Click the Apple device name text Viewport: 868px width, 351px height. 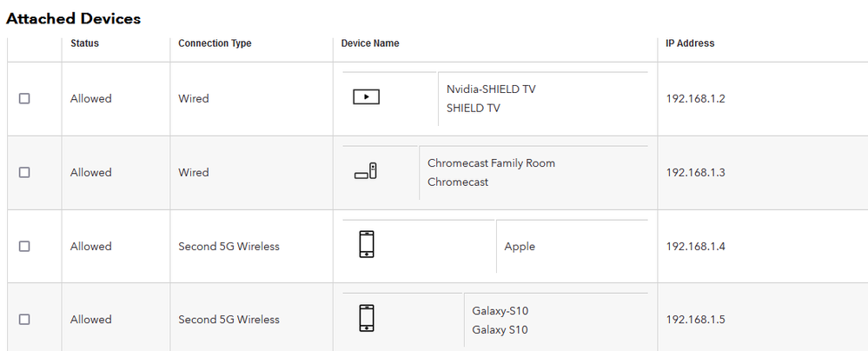coord(520,247)
